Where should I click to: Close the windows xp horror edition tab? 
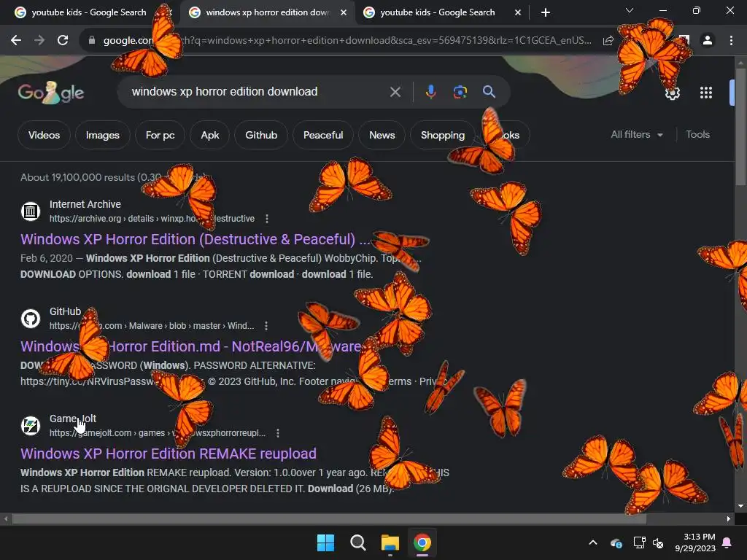[344, 12]
